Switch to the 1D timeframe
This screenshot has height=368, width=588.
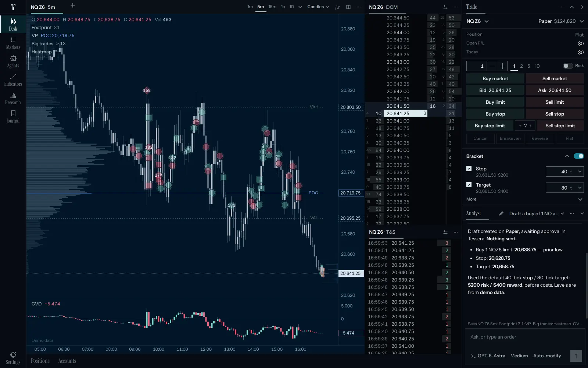[x=292, y=7]
